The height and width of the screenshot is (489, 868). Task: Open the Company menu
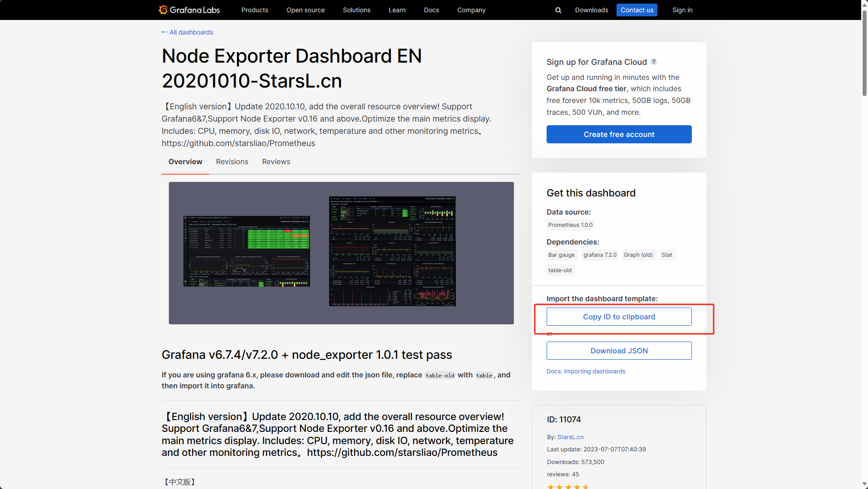[x=471, y=10]
